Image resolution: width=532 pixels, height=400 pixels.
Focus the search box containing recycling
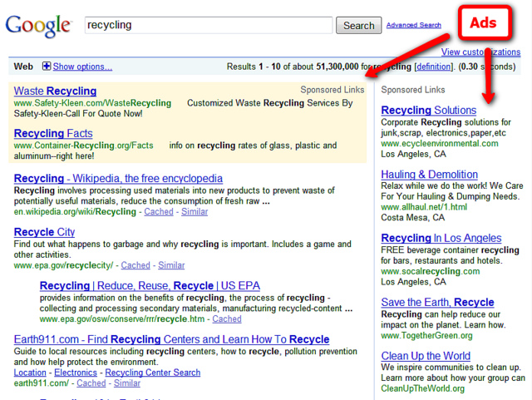[x=209, y=25]
